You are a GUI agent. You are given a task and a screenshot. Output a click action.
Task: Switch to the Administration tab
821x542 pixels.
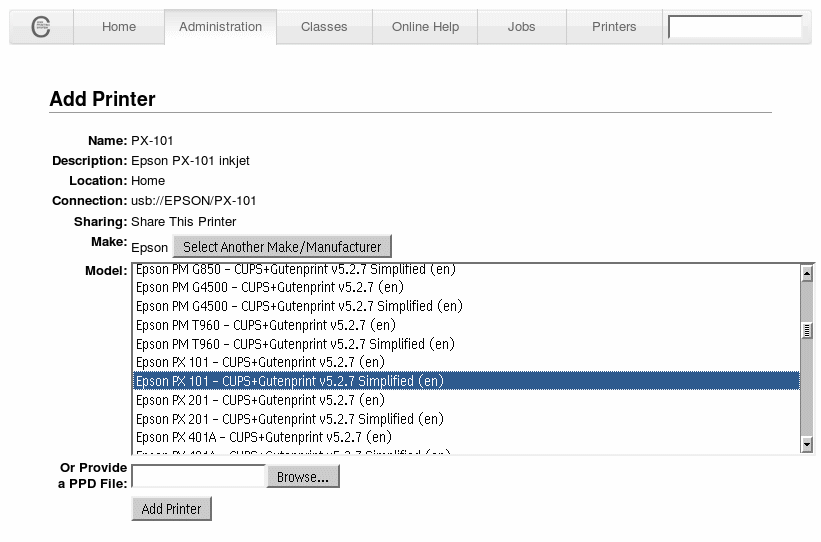click(220, 27)
